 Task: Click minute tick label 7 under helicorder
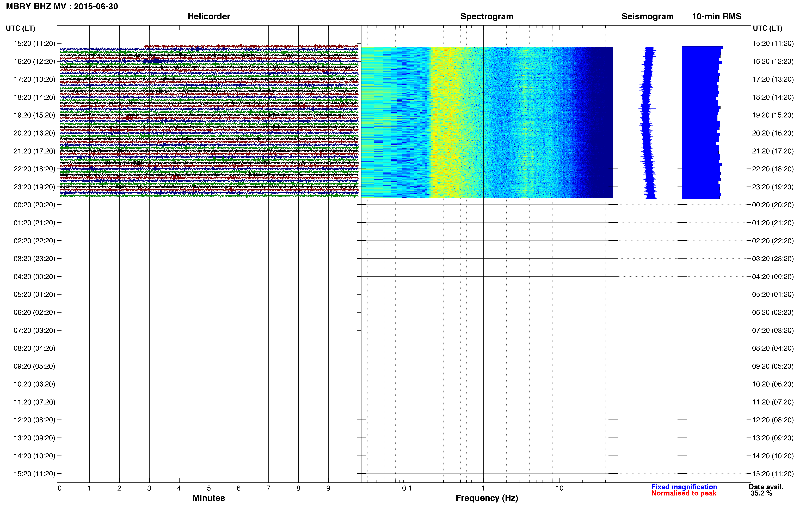click(269, 488)
